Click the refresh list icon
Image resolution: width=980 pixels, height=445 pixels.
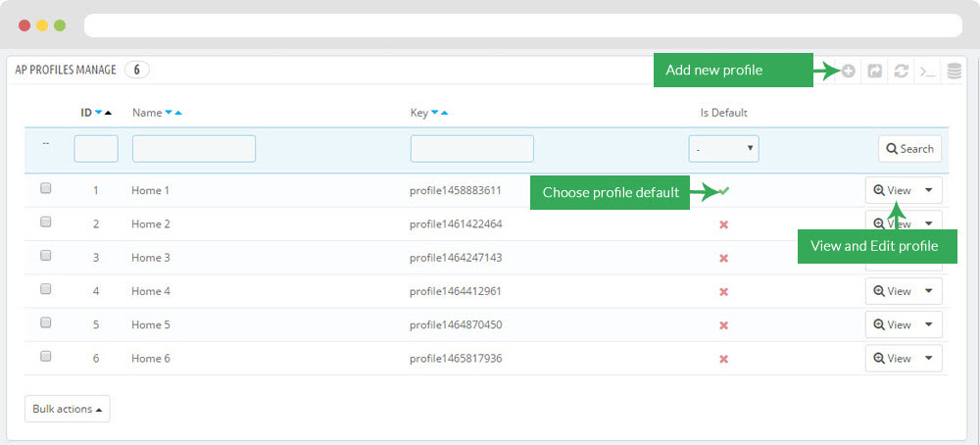pos(901,71)
